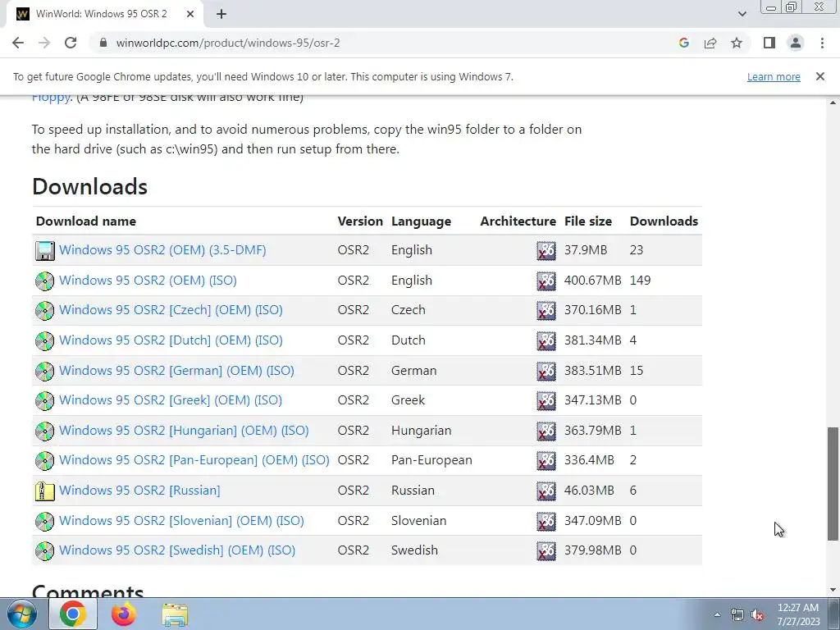Open the tab search chevron
This screenshot has width=840, height=630.
[x=742, y=14]
